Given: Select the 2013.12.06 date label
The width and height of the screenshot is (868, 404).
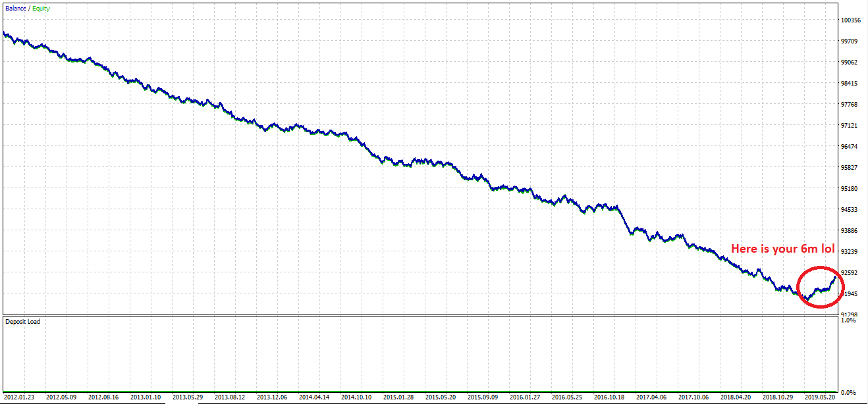Looking at the screenshot, I should [x=273, y=398].
